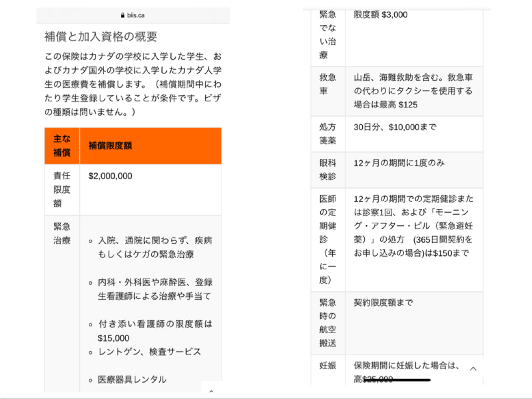Click the 処方箋薬 row label
Viewport: 532px width, 399px height.
[x=328, y=134]
